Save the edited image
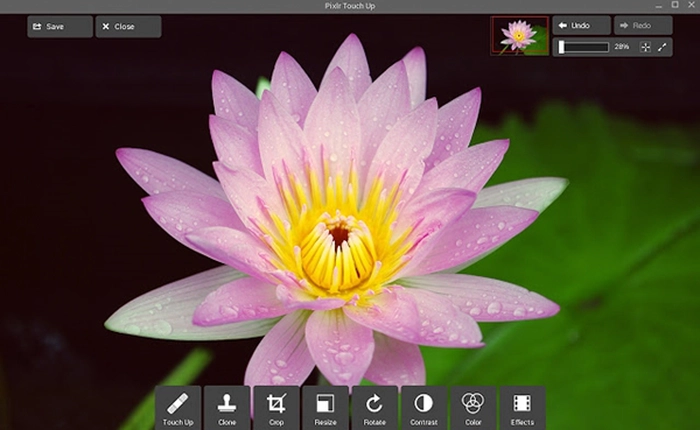The width and height of the screenshot is (700, 430). pyautogui.click(x=60, y=27)
